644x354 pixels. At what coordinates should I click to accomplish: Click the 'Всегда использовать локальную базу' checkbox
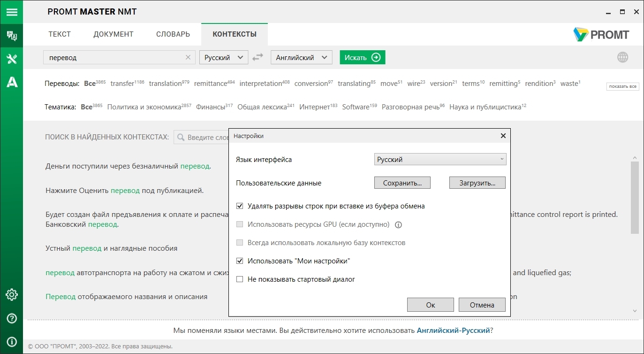point(240,243)
